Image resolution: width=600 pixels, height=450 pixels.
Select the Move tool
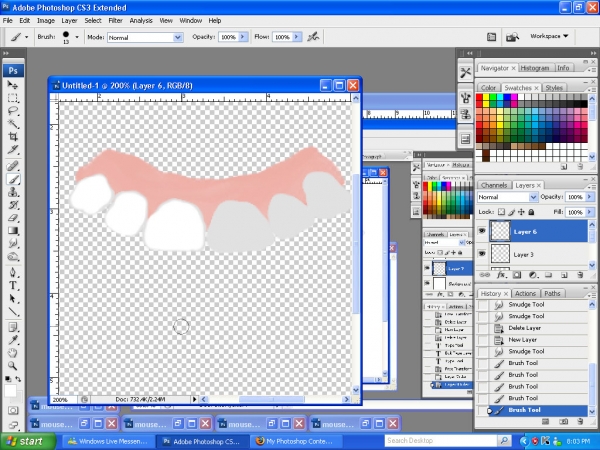coord(13,85)
